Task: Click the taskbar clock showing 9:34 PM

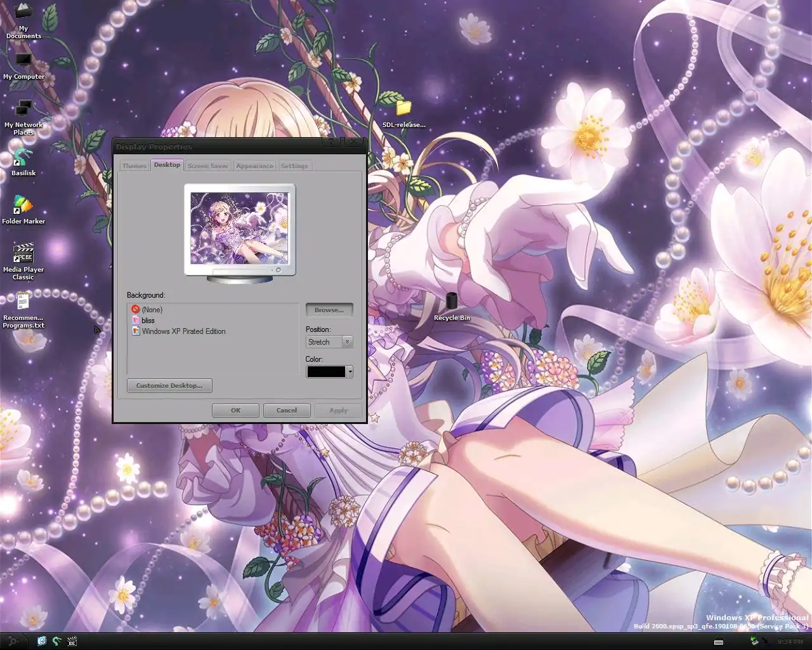Action: pyautogui.click(x=790, y=642)
